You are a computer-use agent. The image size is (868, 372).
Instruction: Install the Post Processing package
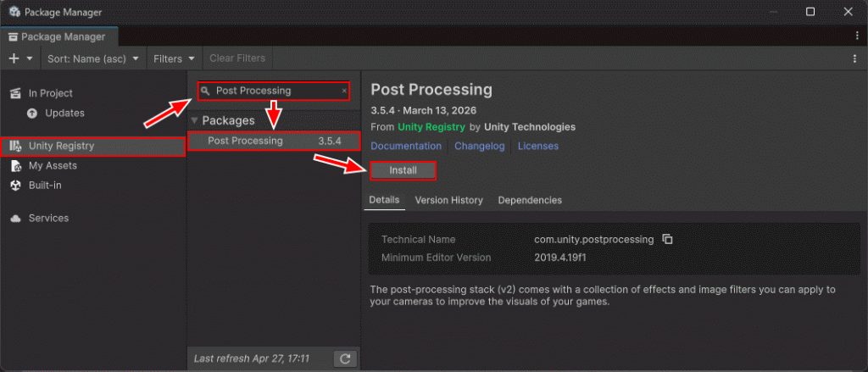tap(403, 170)
